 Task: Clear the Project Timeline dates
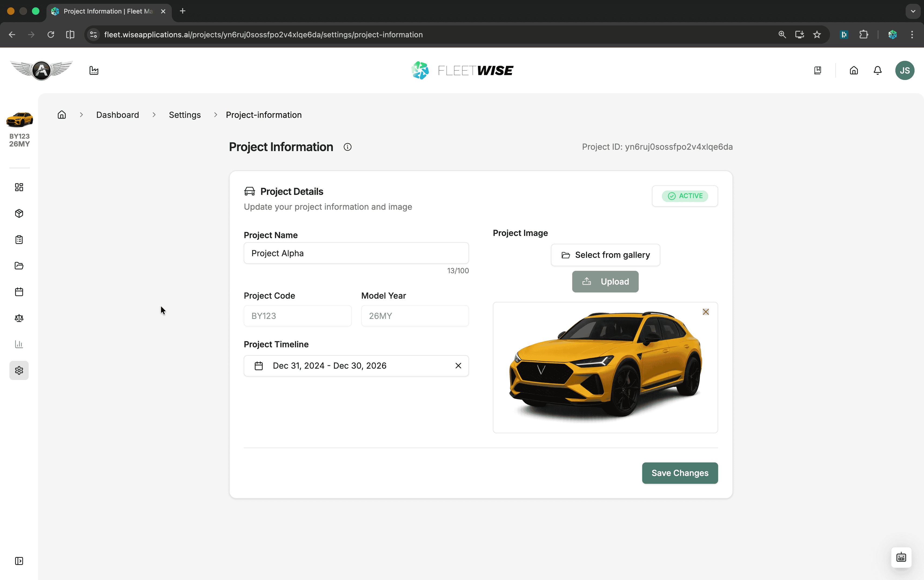tap(458, 366)
